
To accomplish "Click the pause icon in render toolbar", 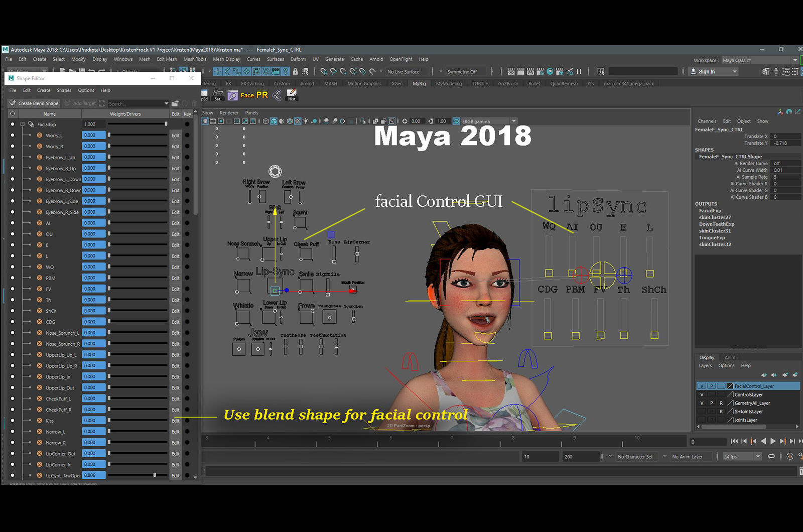I will click(579, 72).
